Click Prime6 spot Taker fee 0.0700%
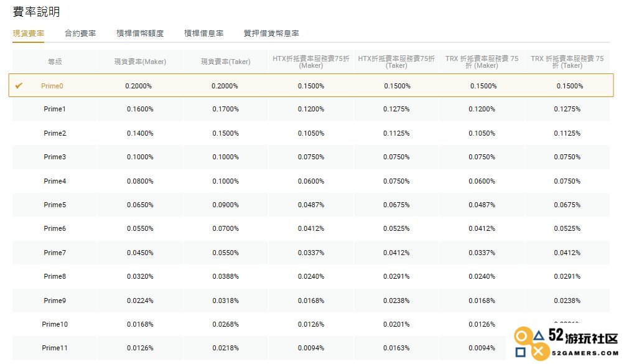Image resolution: width=624 pixels, height=364 pixels. click(226, 228)
